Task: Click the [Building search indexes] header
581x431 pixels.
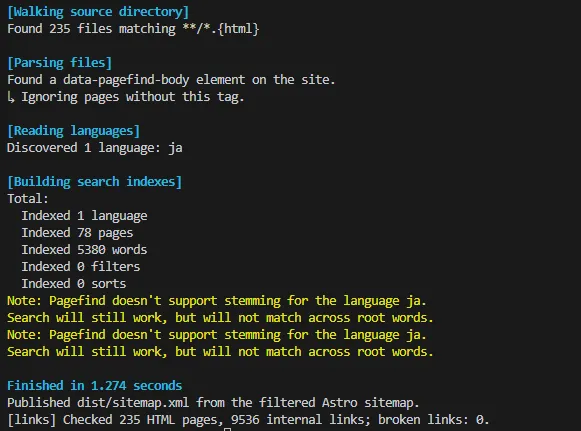Action: coord(94,182)
